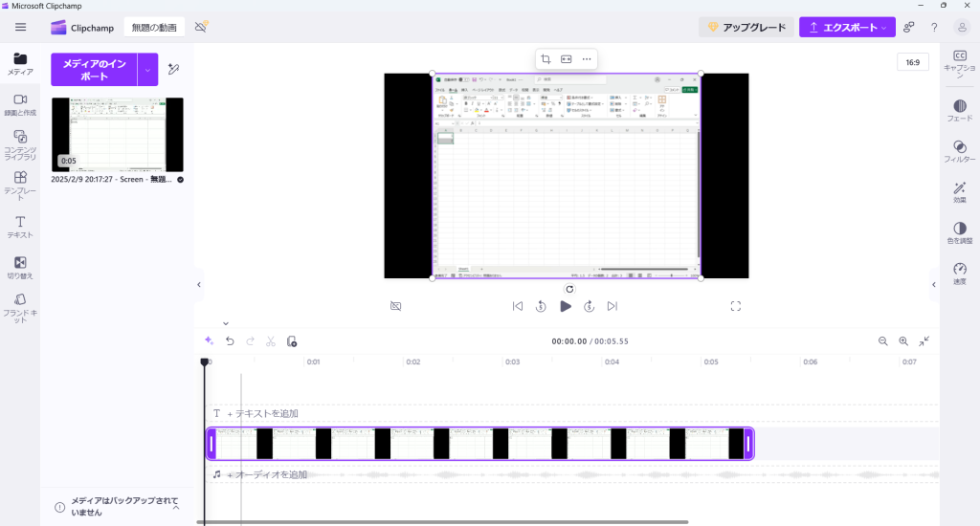
Task: Open the Filter panel
Action: 960,151
